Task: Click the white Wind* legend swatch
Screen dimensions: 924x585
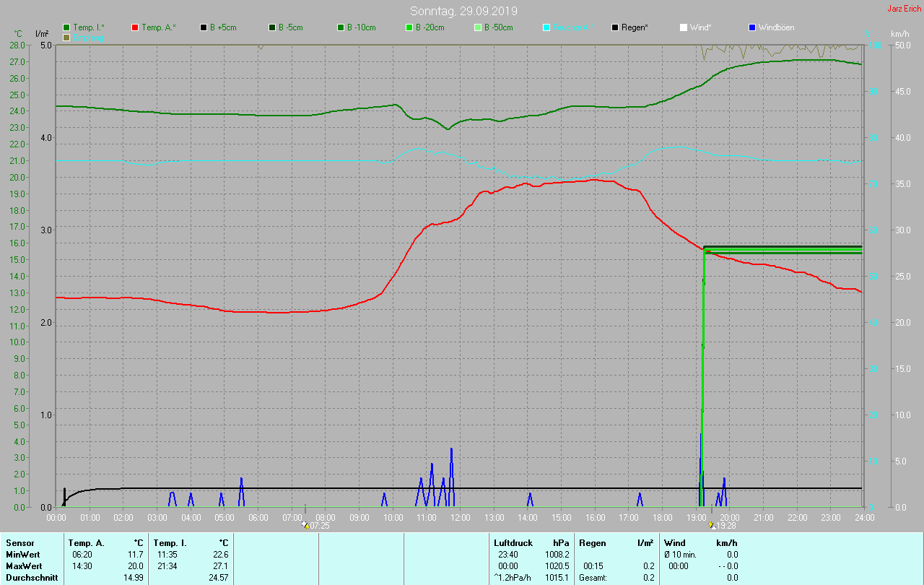Action: pos(684,27)
